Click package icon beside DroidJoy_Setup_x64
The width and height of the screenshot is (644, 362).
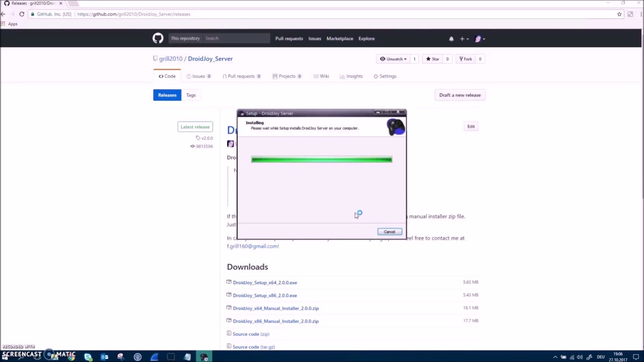coord(229,282)
